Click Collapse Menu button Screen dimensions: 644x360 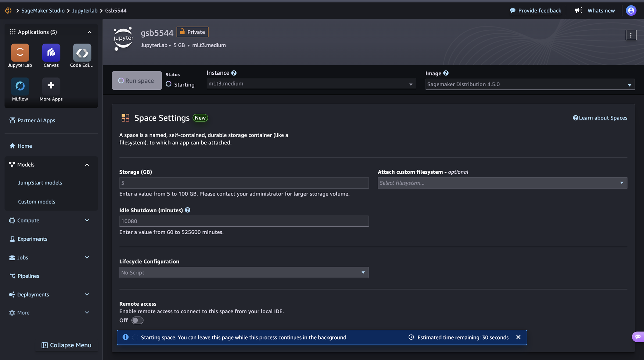click(67, 345)
